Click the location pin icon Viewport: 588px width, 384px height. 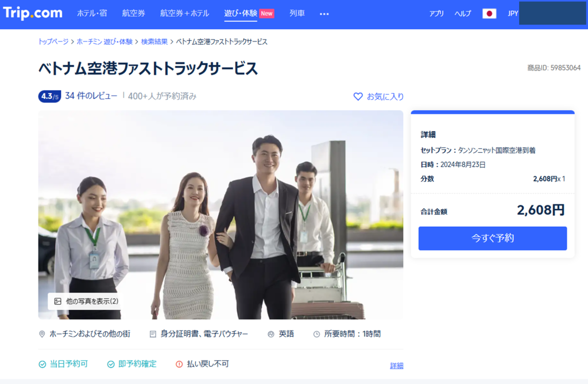[42, 334]
